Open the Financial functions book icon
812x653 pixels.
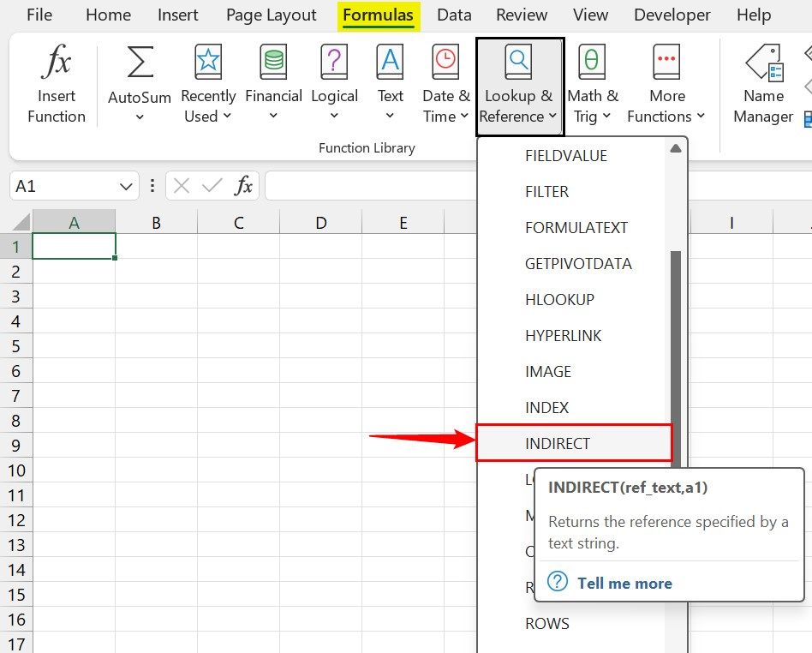tap(273, 61)
